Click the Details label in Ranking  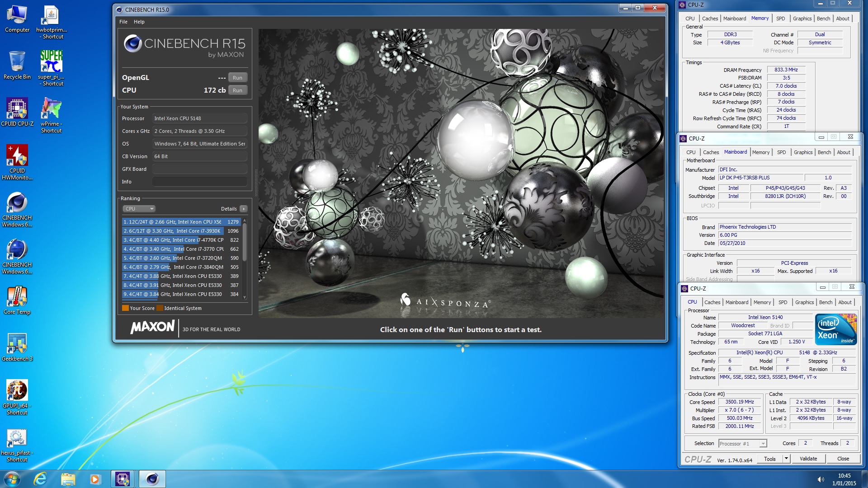[x=229, y=209]
